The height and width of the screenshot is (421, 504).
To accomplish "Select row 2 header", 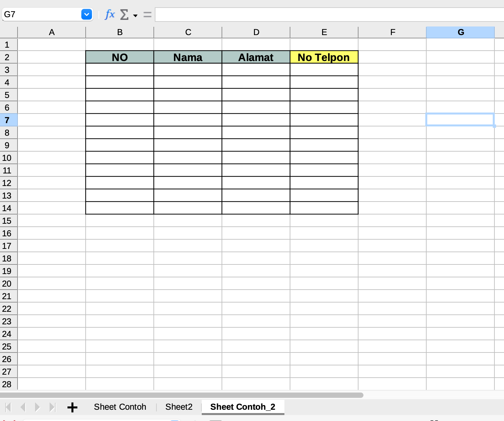I will 9,57.
